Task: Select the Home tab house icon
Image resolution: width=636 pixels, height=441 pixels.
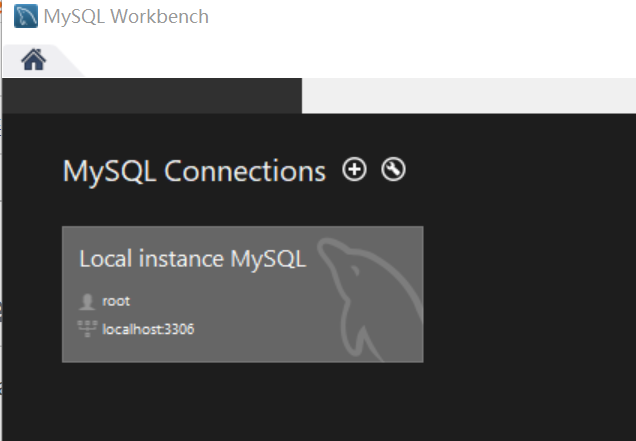Action: click(34, 60)
